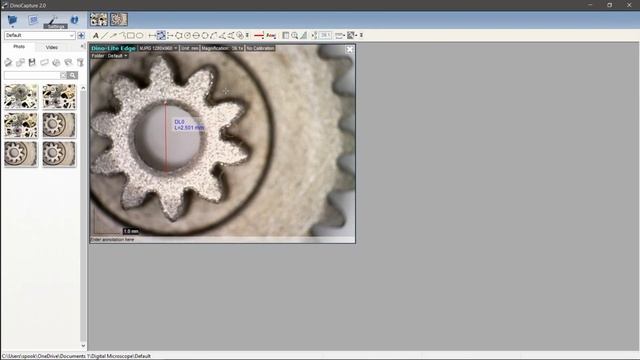This screenshot has height=360, width=640.
Task: Click the Magnification value field
Action: click(x=222, y=48)
